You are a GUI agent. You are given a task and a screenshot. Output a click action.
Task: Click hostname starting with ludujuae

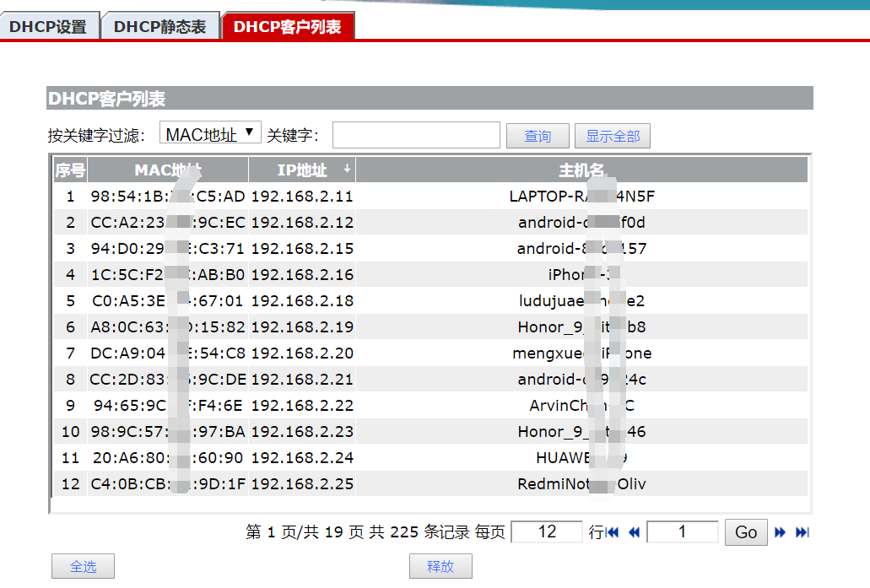[581, 300]
